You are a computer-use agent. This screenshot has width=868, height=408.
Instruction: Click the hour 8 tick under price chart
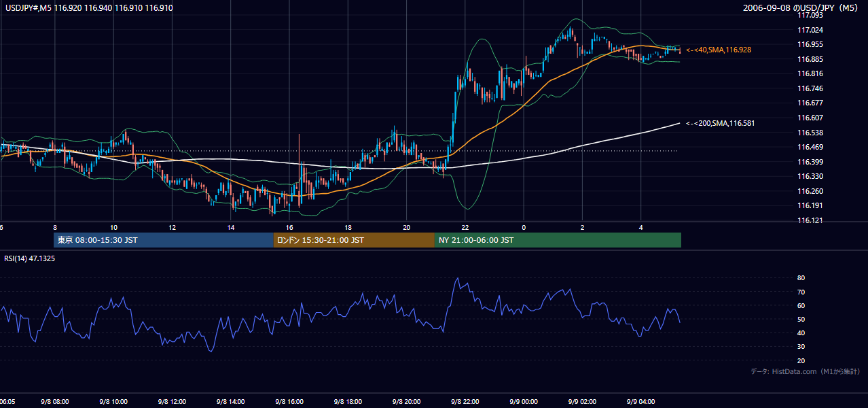pyautogui.click(x=54, y=227)
